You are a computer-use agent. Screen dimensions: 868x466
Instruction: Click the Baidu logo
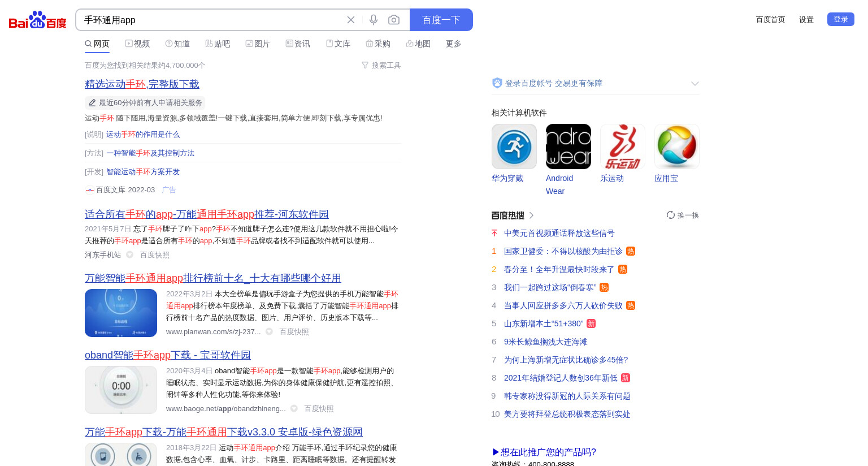click(37, 20)
